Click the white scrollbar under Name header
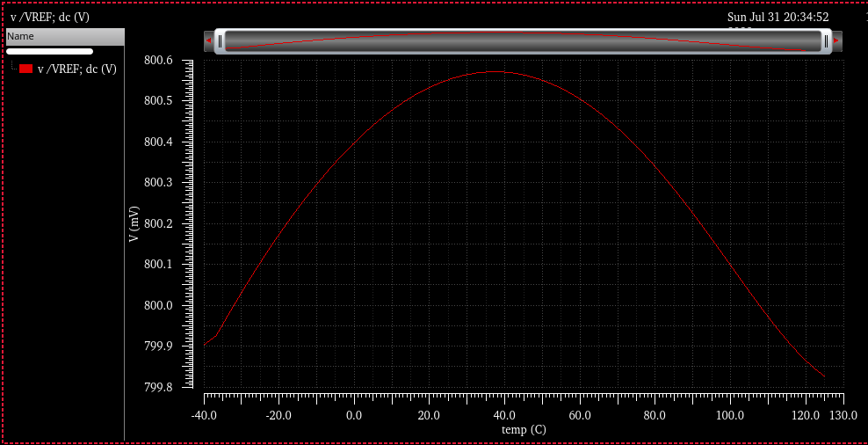This screenshot has height=445, width=868. click(x=49, y=52)
